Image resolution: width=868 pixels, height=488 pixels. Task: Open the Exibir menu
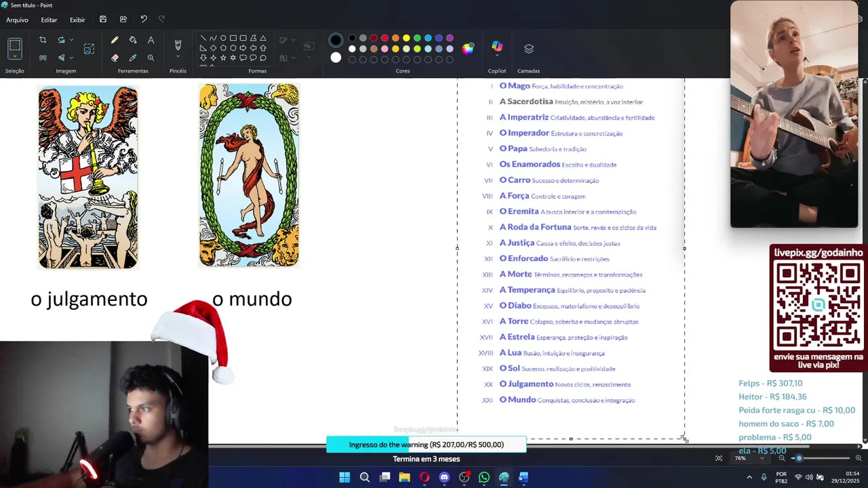pos(77,20)
